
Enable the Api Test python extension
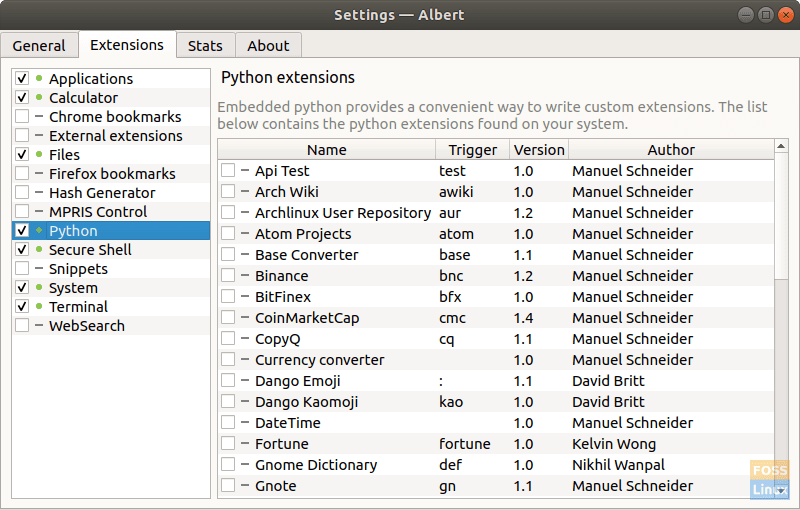pos(228,171)
